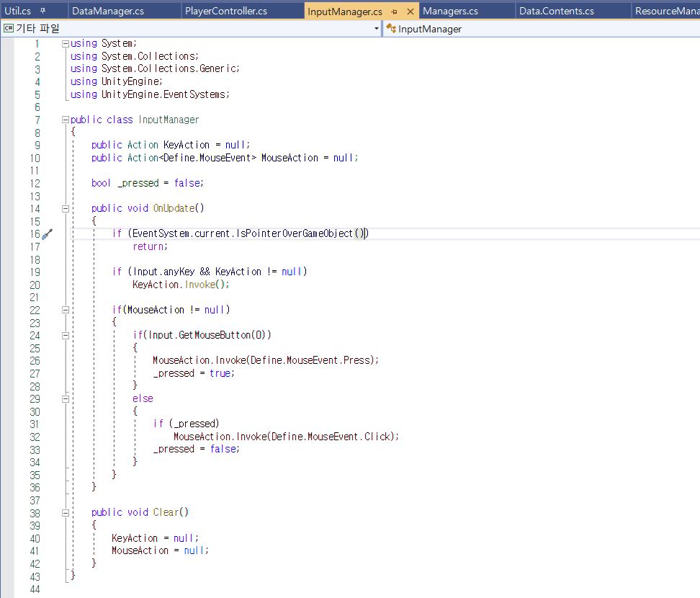Open the Managers.cs tab
The image size is (700, 598).
pyautogui.click(x=450, y=12)
